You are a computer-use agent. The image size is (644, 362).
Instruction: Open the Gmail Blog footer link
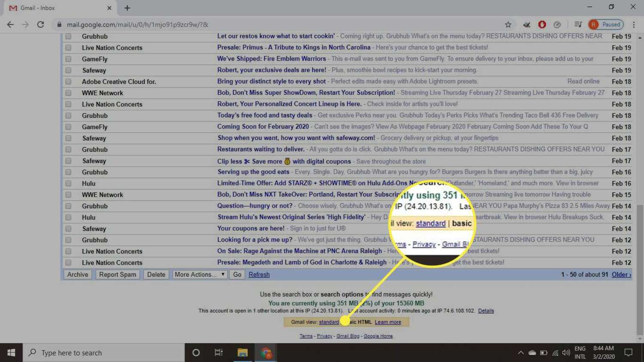tap(348, 336)
